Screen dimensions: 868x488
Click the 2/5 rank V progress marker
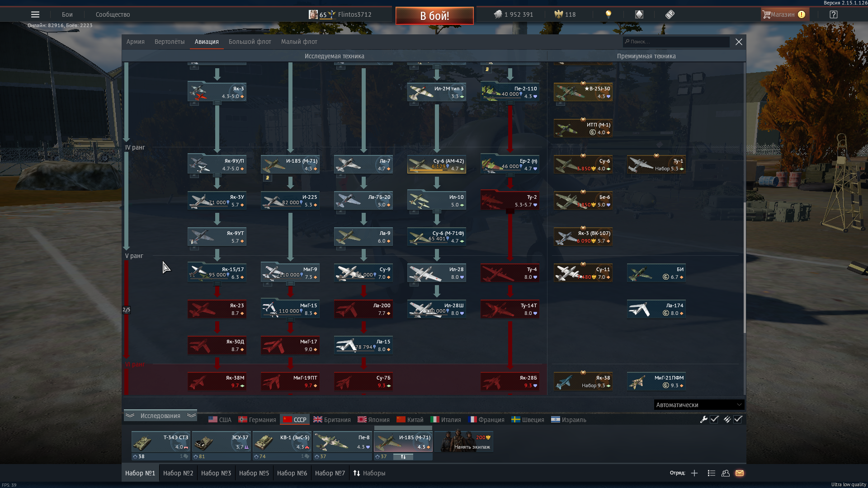coord(127,310)
